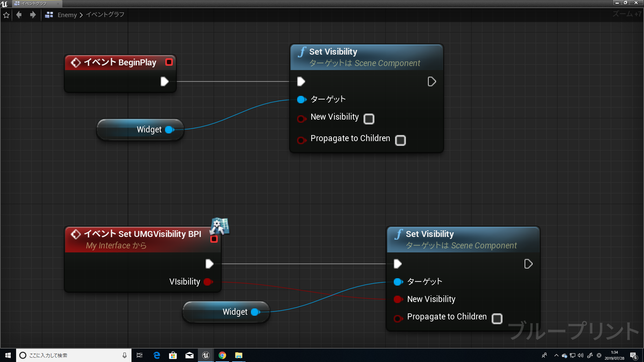
Task: Open the Action Center notifications icon
Action: pos(633,356)
